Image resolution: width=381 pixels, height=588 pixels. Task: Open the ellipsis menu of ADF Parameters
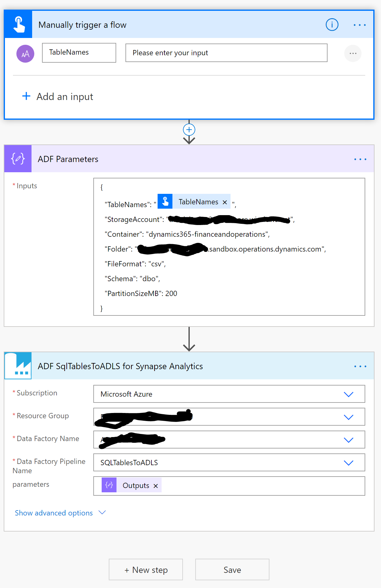tap(360, 159)
